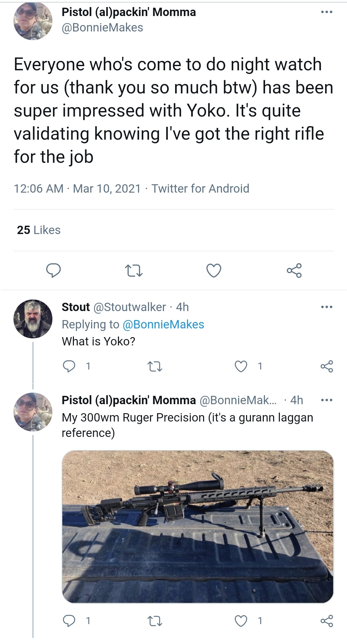Share the rifle photo tweet
Screen dimensions: 347x644
coord(327,621)
